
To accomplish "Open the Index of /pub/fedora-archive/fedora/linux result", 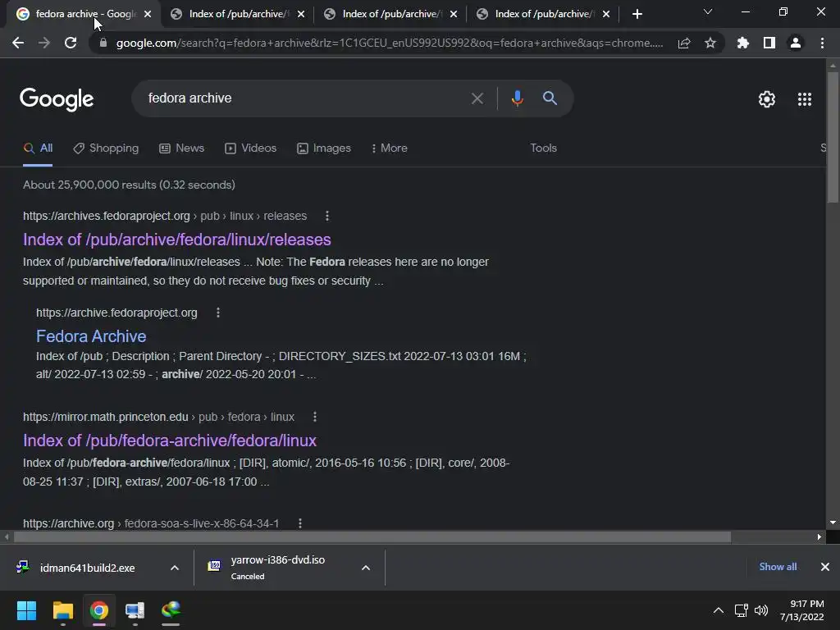I will tap(170, 441).
